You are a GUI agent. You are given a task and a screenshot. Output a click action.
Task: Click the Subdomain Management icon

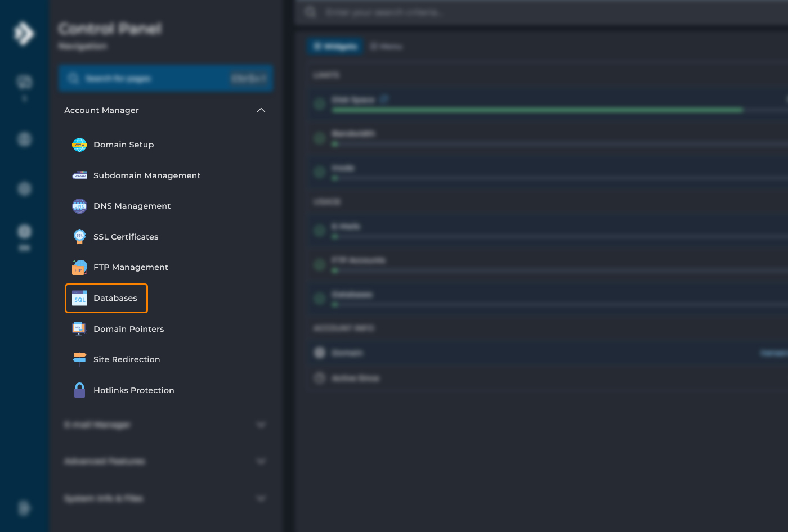pyautogui.click(x=79, y=175)
